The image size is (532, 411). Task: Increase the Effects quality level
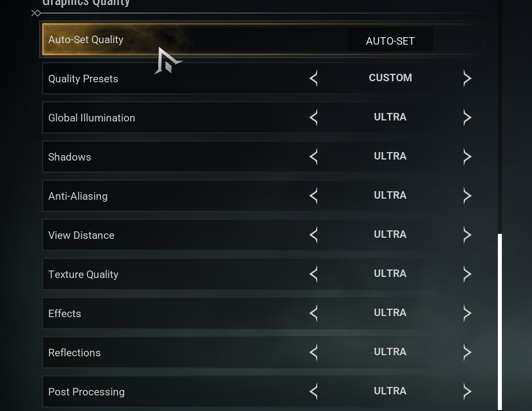(x=467, y=313)
